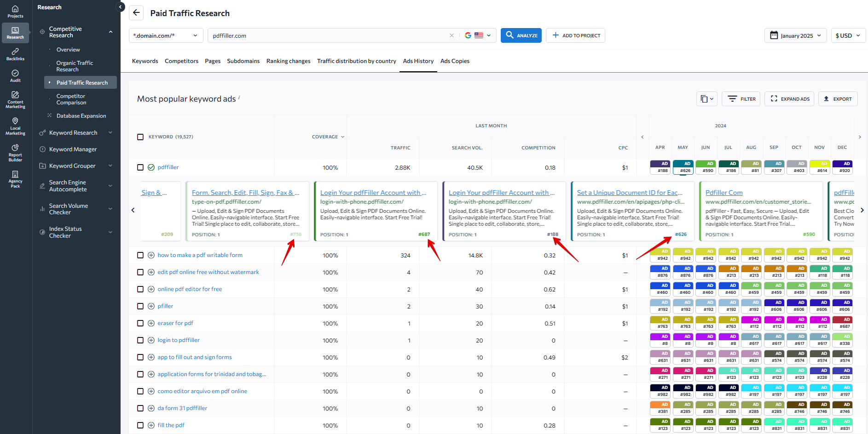Expand Search Engine Autocomplete section
This screenshot has height=434, width=868.
(x=110, y=186)
